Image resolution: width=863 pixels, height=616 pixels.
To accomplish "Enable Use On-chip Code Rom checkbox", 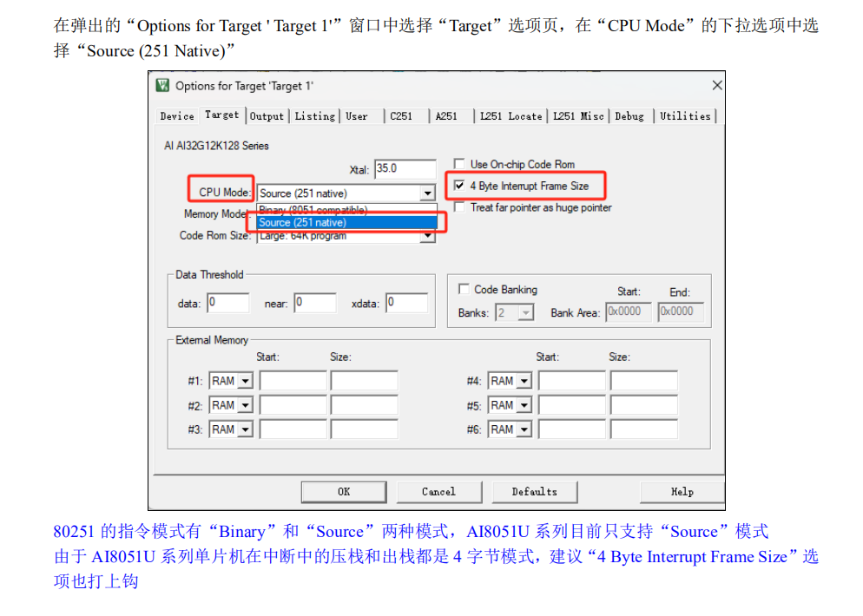I will click(x=459, y=164).
